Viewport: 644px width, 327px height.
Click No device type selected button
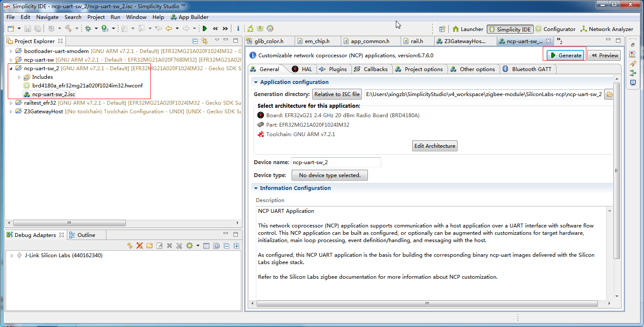click(330, 175)
